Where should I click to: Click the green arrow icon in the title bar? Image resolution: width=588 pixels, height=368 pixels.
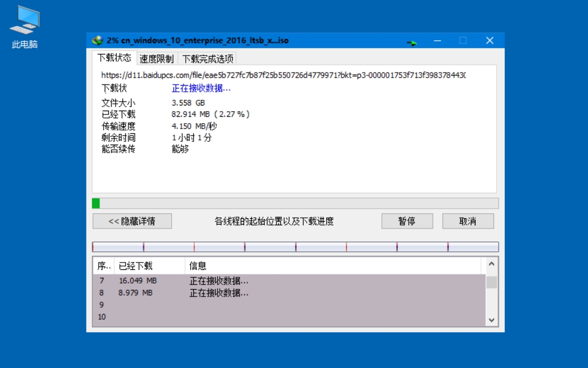point(412,43)
